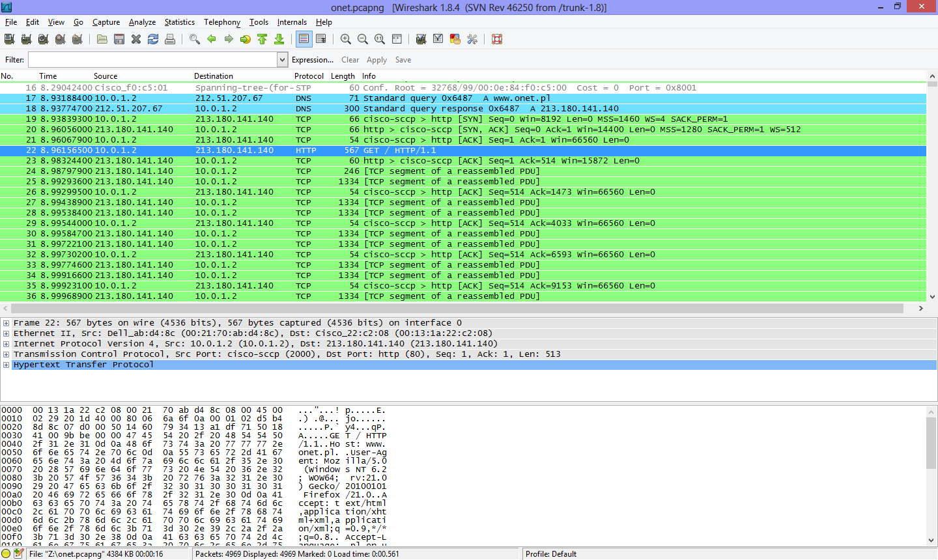Open the Statistics menu
This screenshot has width=938, height=560.
(x=180, y=22)
